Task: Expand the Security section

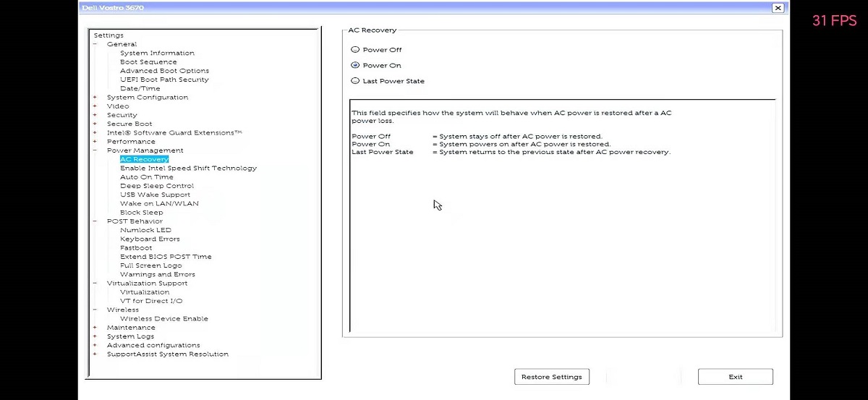Action: pyautogui.click(x=94, y=115)
